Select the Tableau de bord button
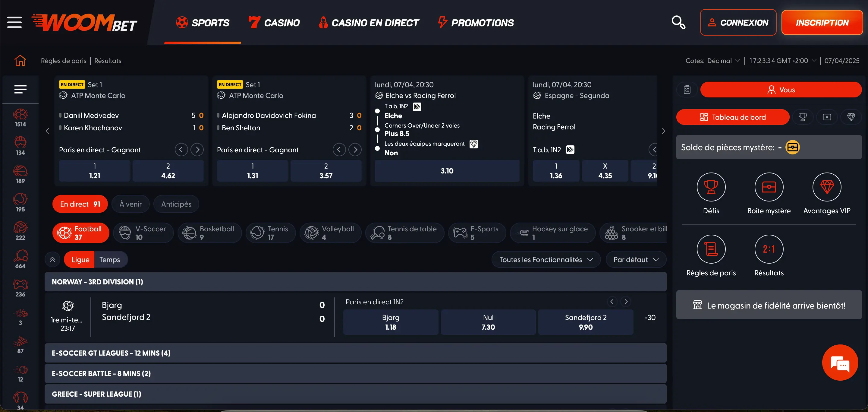This screenshot has height=412, width=868. pyautogui.click(x=733, y=117)
